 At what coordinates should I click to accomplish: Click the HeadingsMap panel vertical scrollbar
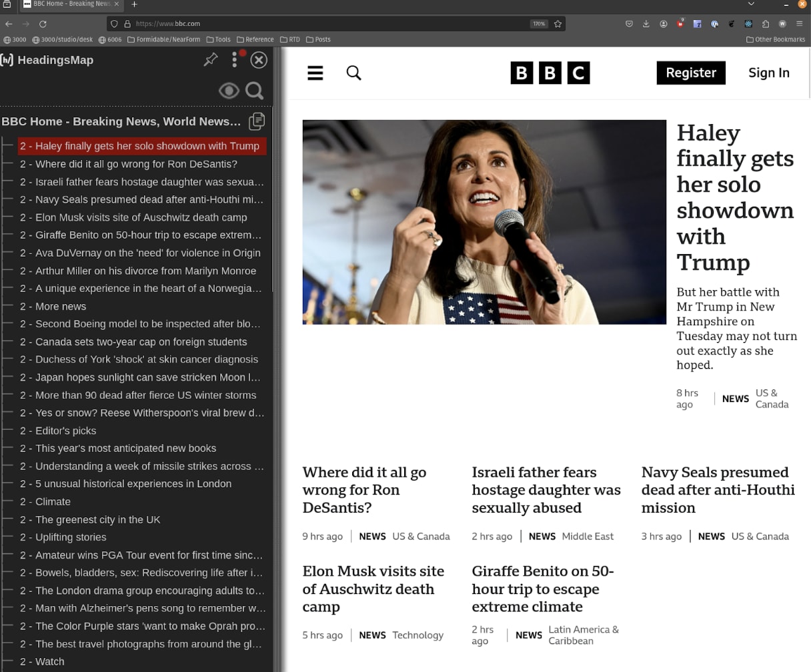(x=273, y=200)
